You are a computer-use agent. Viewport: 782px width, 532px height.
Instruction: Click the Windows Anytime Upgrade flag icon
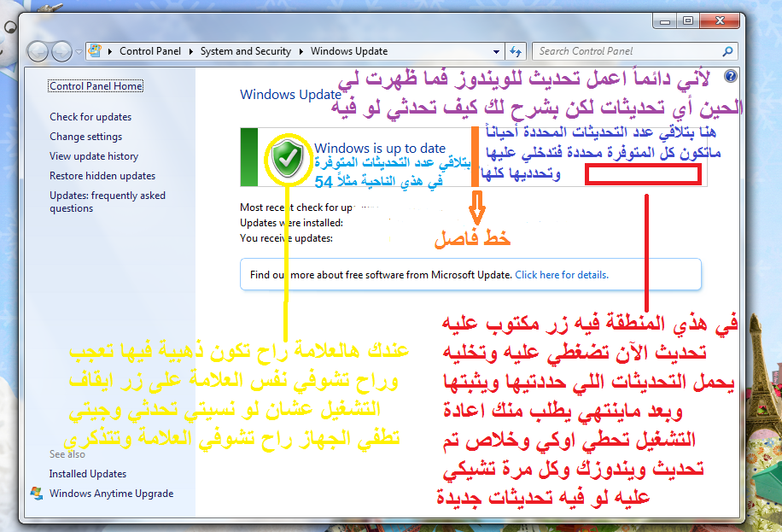pyautogui.click(x=37, y=494)
